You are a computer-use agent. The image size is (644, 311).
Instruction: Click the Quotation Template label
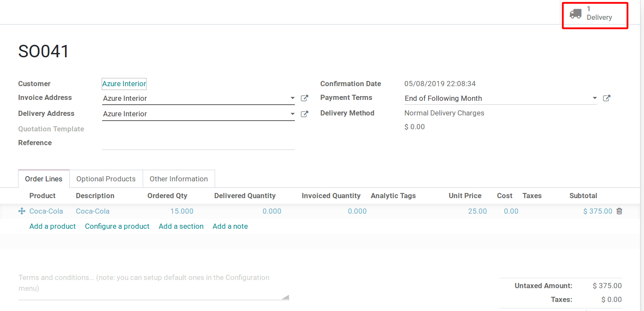[51, 129]
